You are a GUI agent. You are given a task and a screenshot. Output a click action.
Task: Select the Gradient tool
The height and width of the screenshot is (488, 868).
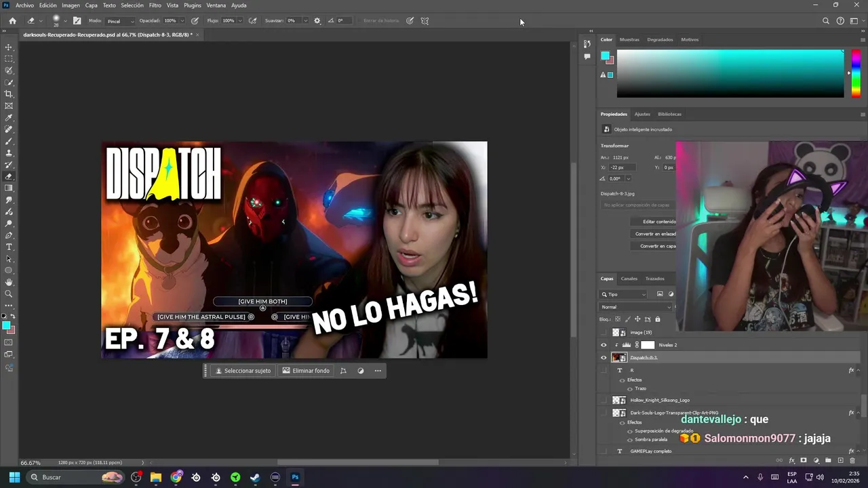[9, 188]
